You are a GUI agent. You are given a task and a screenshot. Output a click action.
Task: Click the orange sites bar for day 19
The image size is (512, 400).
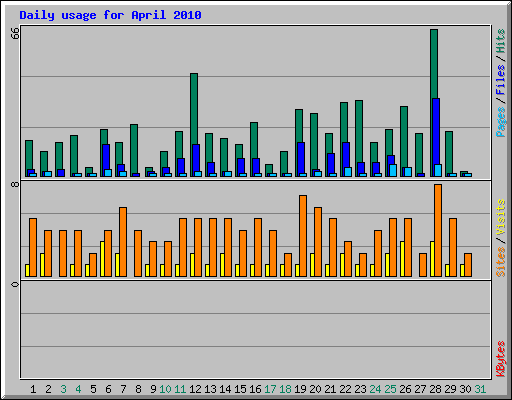[x=303, y=236]
